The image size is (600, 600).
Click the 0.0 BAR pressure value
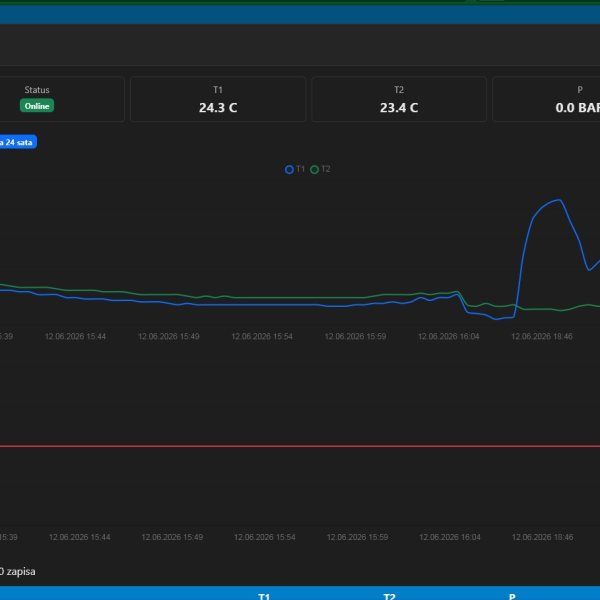click(x=578, y=108)
